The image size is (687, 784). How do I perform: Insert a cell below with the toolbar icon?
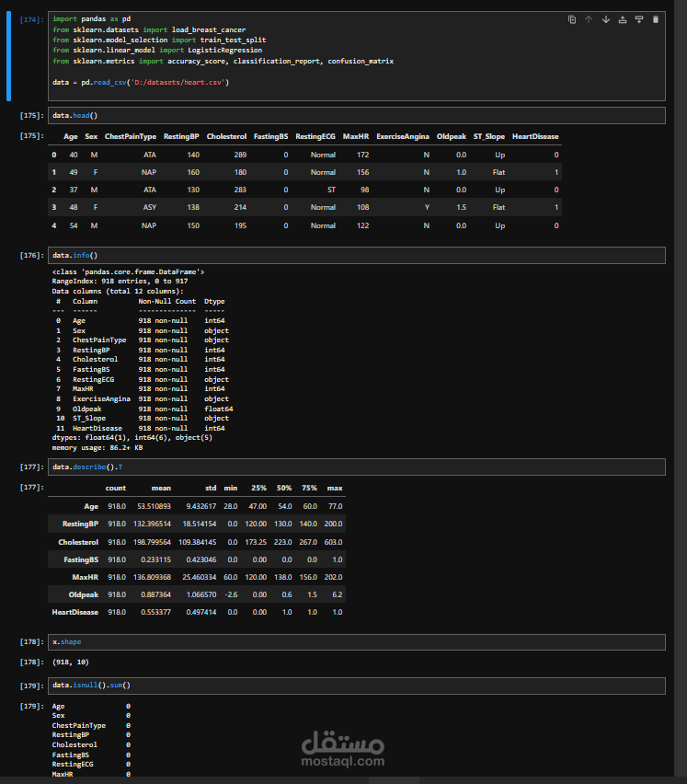(x=639, y=19)
